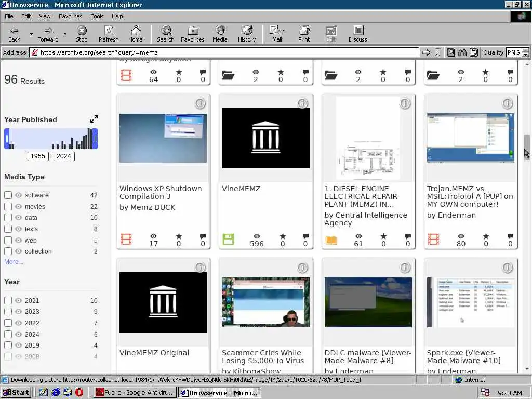Click the Start button
The image size is (532, 399).
tap(16, 393)
